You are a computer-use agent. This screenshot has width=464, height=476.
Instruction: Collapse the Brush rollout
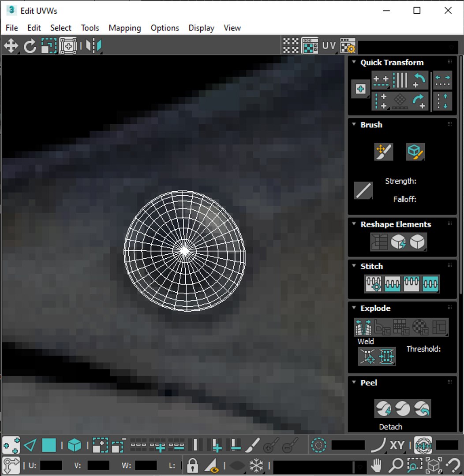[354, 124]
